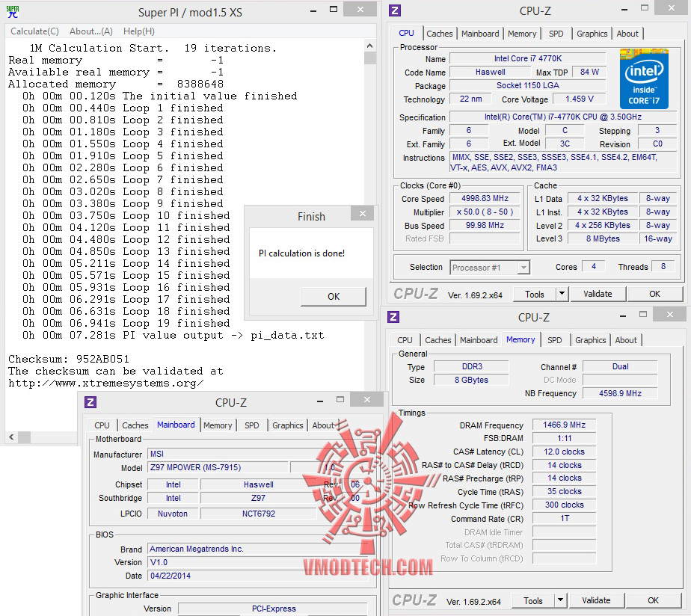Click Super PI vertical scrollbar thumb
Viewport: 691px width, 616px height.
click(x=370, y=58)
